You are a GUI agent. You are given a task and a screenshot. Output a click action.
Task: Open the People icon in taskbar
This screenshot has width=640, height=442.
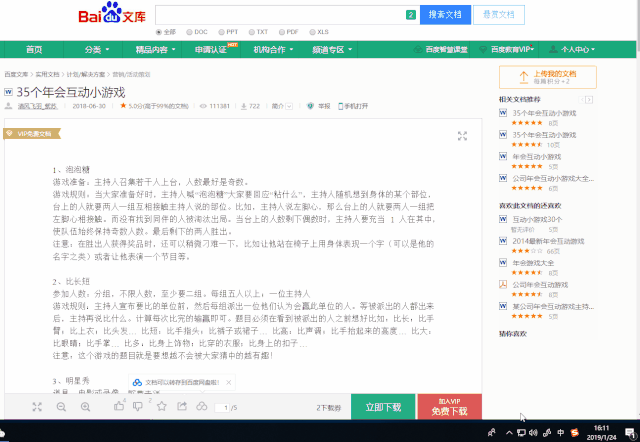tap(491, 433)
